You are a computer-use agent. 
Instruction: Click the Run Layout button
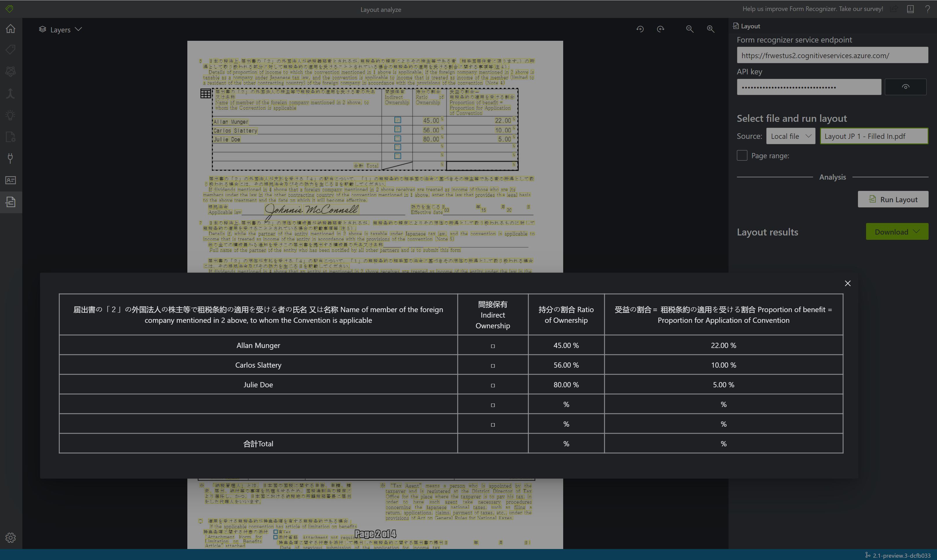coord(894,199)
